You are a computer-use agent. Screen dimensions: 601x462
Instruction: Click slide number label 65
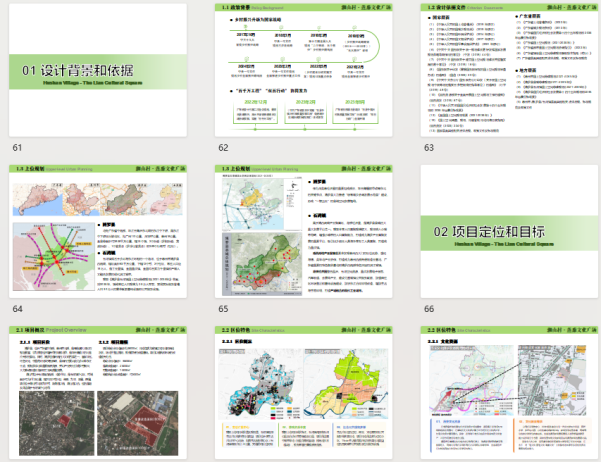224,309
